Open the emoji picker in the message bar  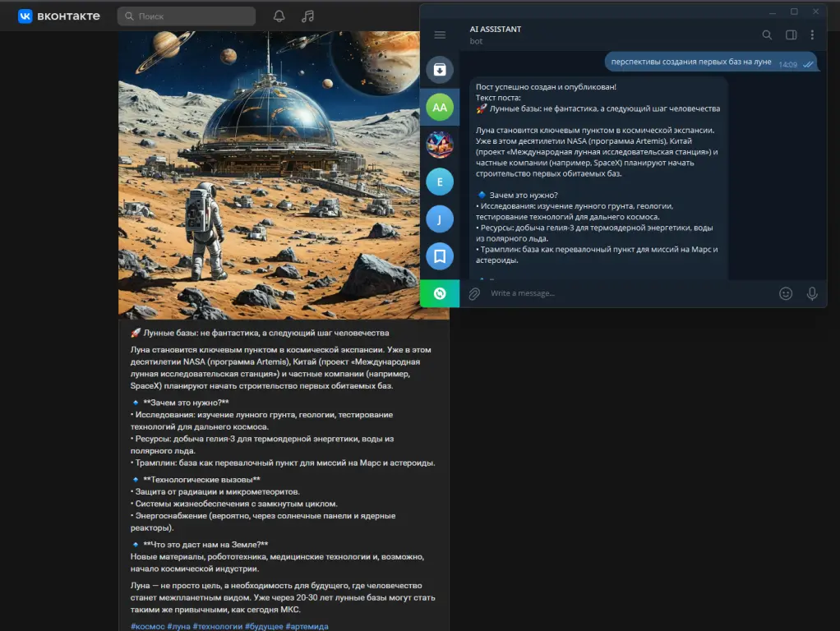[x=786, y=292]
